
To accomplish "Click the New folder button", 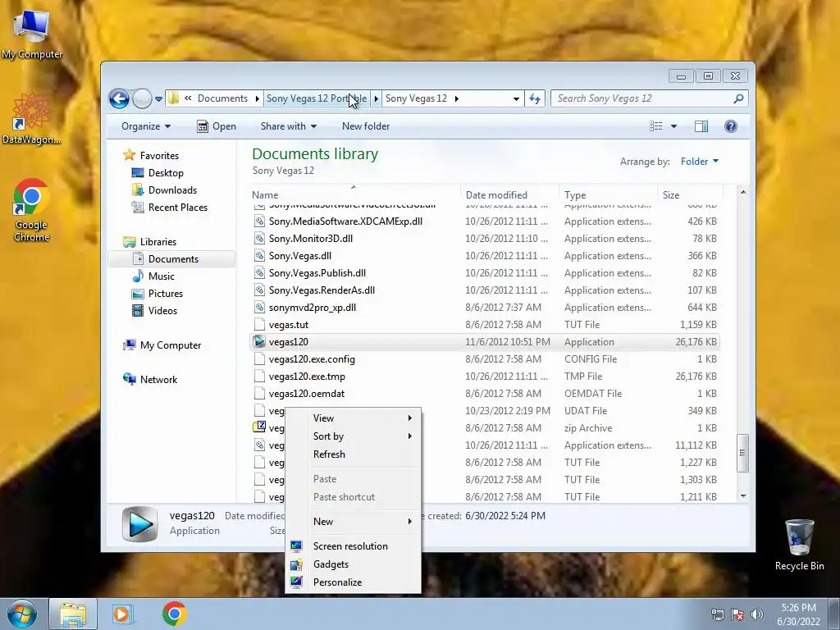I will point(366,126).
